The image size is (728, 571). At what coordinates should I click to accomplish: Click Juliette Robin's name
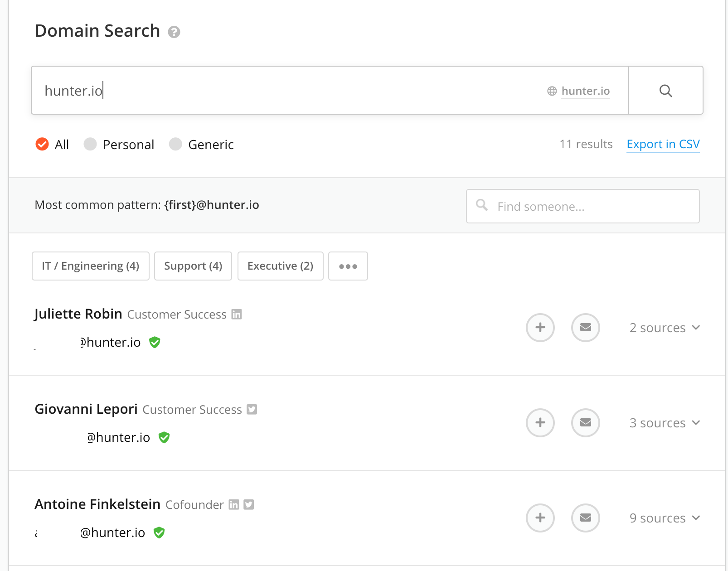click(x=78, y=314)
